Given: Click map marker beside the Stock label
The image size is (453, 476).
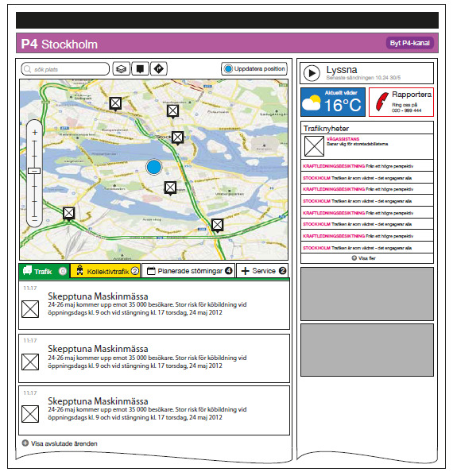Looking at the screenshot, I should 177,137.
